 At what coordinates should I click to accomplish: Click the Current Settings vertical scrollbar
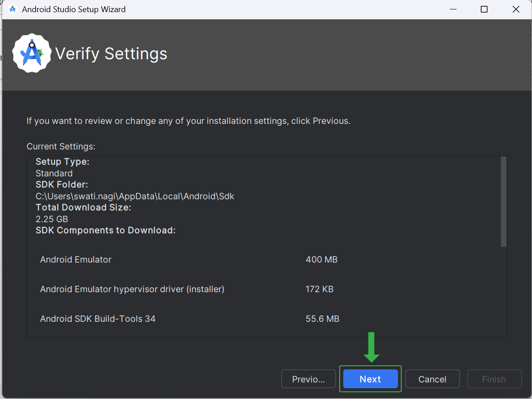coord(504,202)
